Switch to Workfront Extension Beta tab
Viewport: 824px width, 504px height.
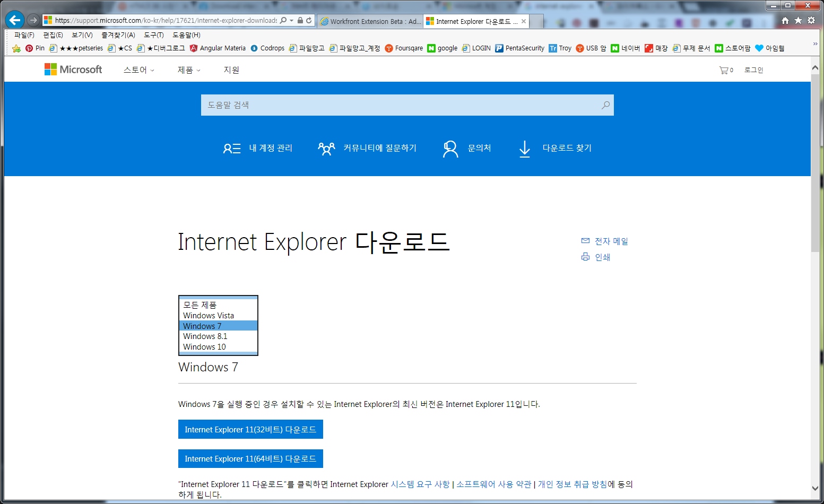click(x=370, y=21)
